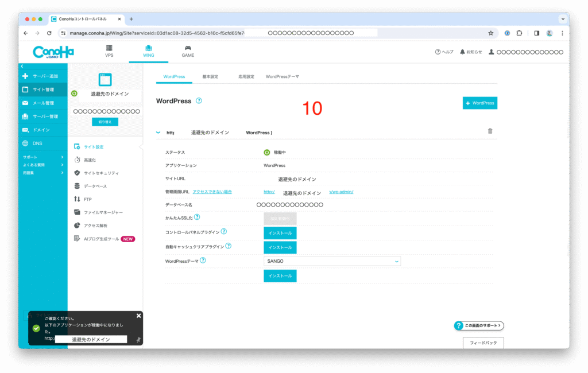Select サーバー管理 in sidebar

coord(43,116)
